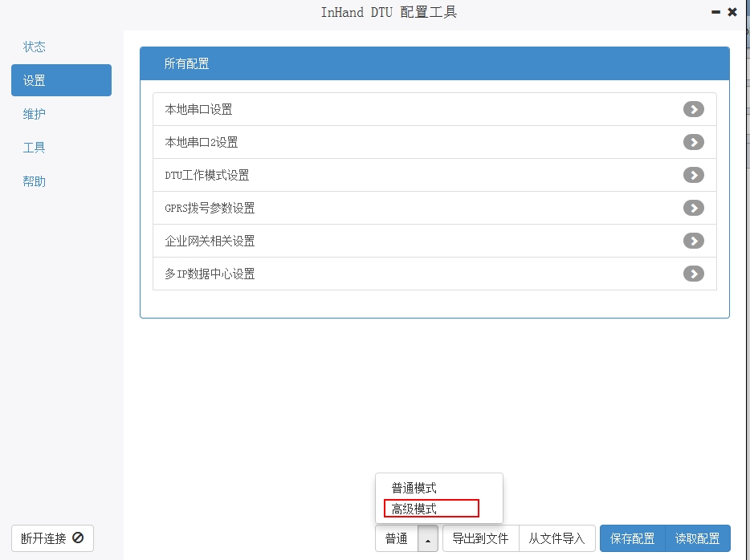
Task: Open 本地串口2设置 via its arrow icon
Action: [693, 142]
